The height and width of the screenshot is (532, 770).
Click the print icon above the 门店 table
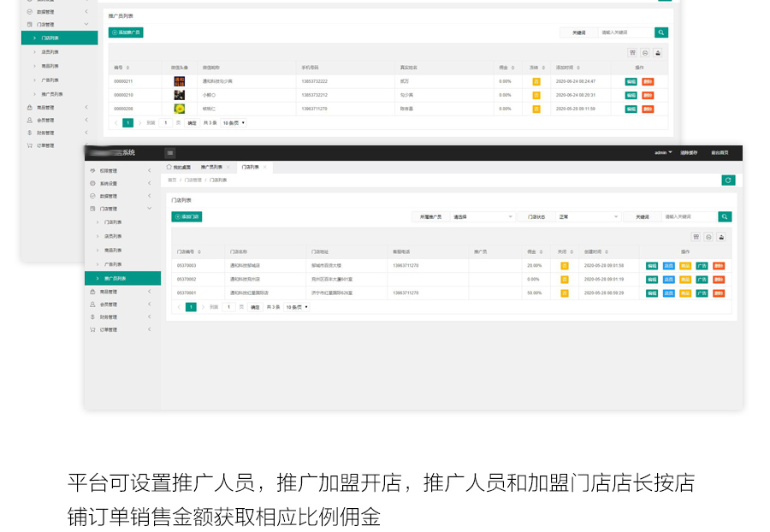click(708, 237)
